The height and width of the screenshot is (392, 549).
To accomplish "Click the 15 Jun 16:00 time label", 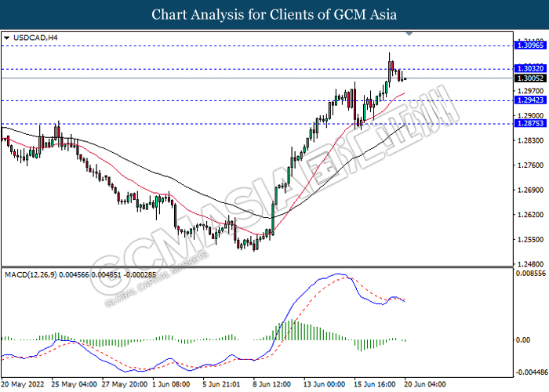I will click(x=375, y=384).
